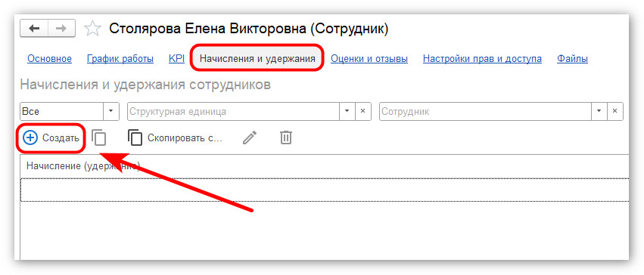Click the Начисление (удержание) column header

click(x=83, y=166)
